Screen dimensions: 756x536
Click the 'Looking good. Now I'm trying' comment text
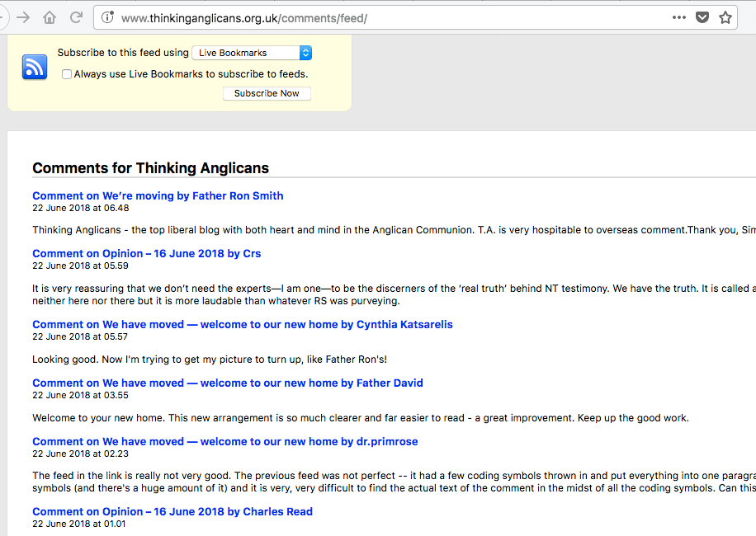tap(210, 360)
